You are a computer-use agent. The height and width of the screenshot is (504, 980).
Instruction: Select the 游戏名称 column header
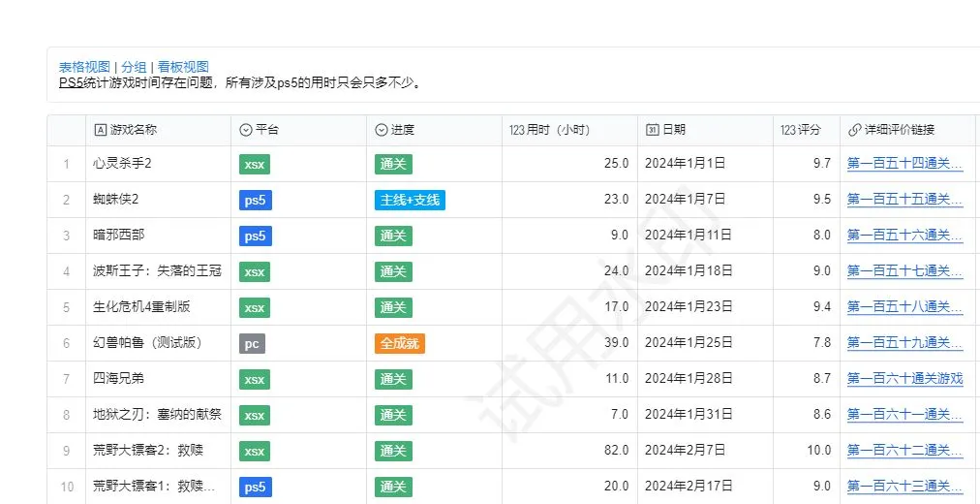click(x=158, y=130)
